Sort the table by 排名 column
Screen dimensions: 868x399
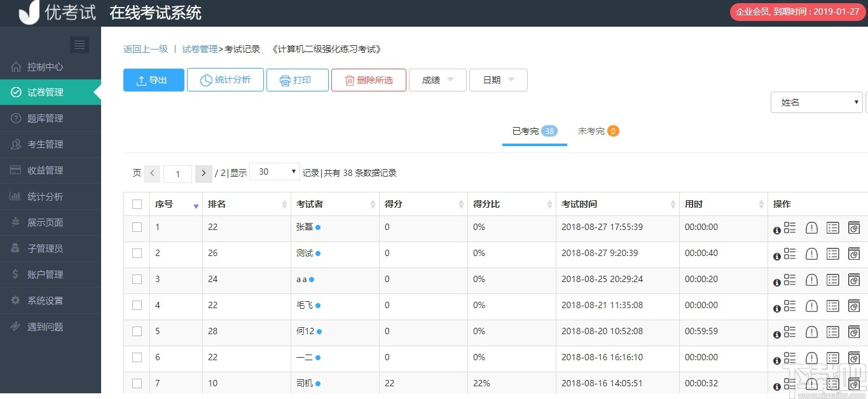point(246,204)
